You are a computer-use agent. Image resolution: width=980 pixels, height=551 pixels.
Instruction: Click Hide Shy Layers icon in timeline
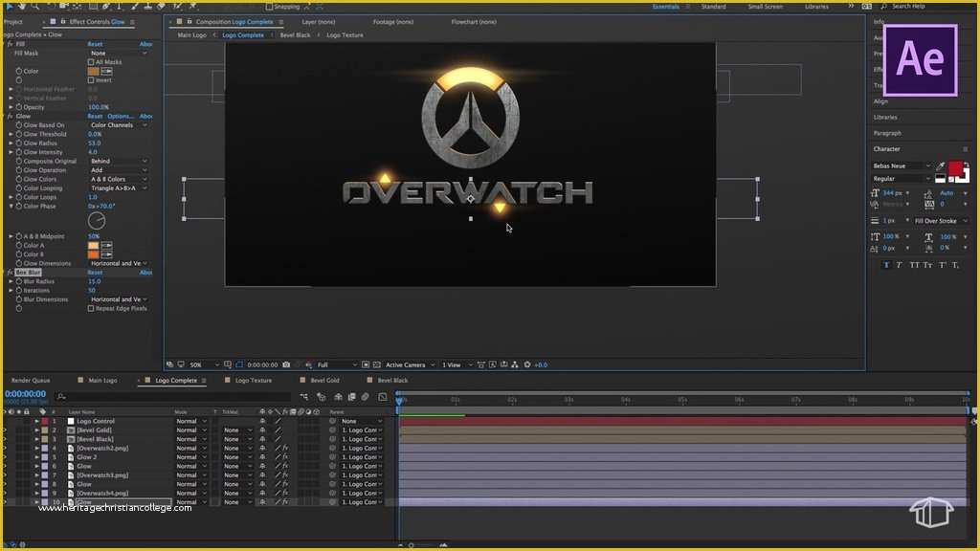pos(338,397)
